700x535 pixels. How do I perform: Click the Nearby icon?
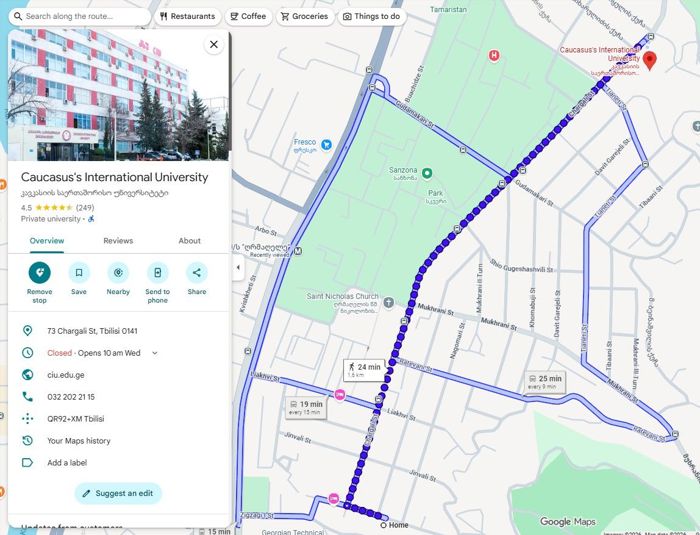[118, 273]
